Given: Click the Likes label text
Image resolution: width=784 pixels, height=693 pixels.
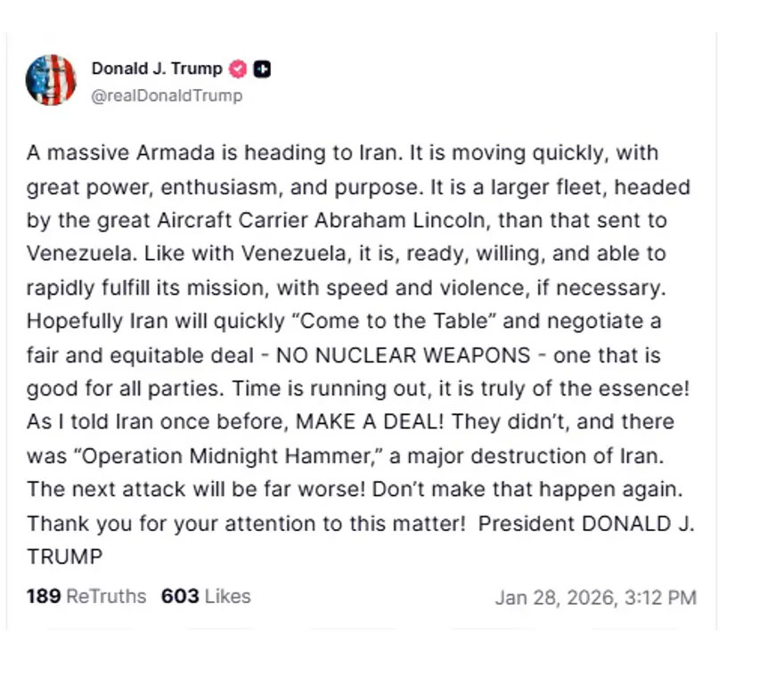Looking at the screenshot, I should pos(229,597).
